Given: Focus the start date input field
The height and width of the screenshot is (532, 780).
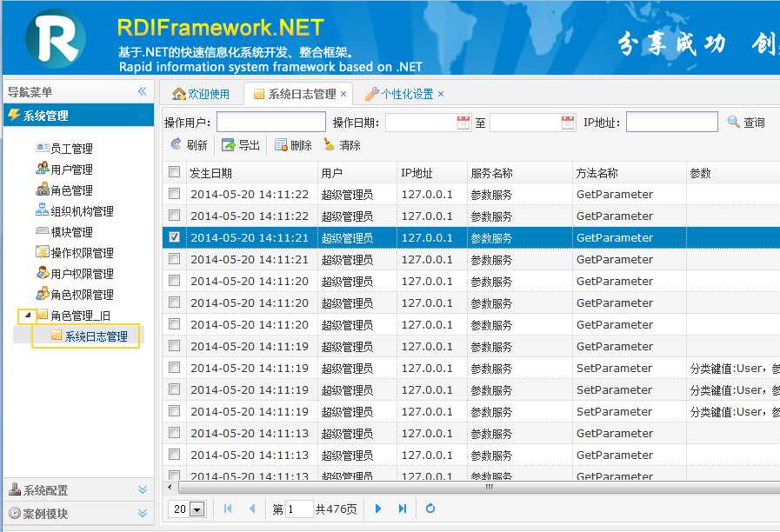Looking at the screenshot, I should (x=421, y=123).
